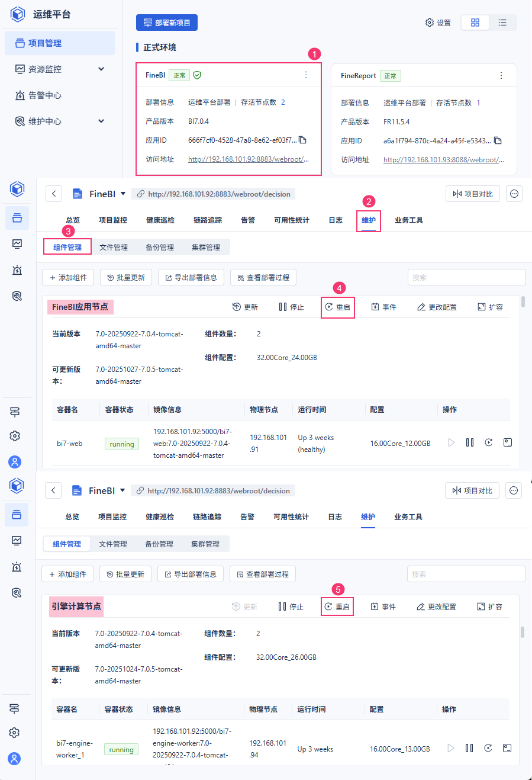Restart the bi7-engine-worker_1 container
This screenshot has height=780, width=532.
click(488, 748)
